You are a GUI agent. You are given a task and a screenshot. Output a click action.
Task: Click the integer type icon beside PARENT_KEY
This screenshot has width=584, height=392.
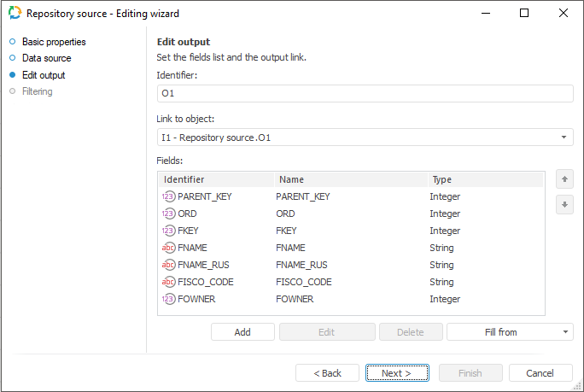[x=168, y=196]
